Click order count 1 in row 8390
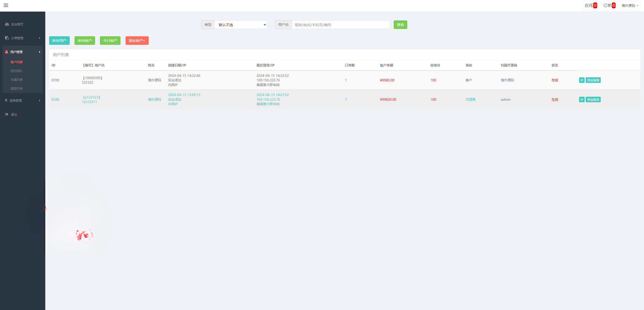Viewport: 644px width, 310px height. (346, 80)
